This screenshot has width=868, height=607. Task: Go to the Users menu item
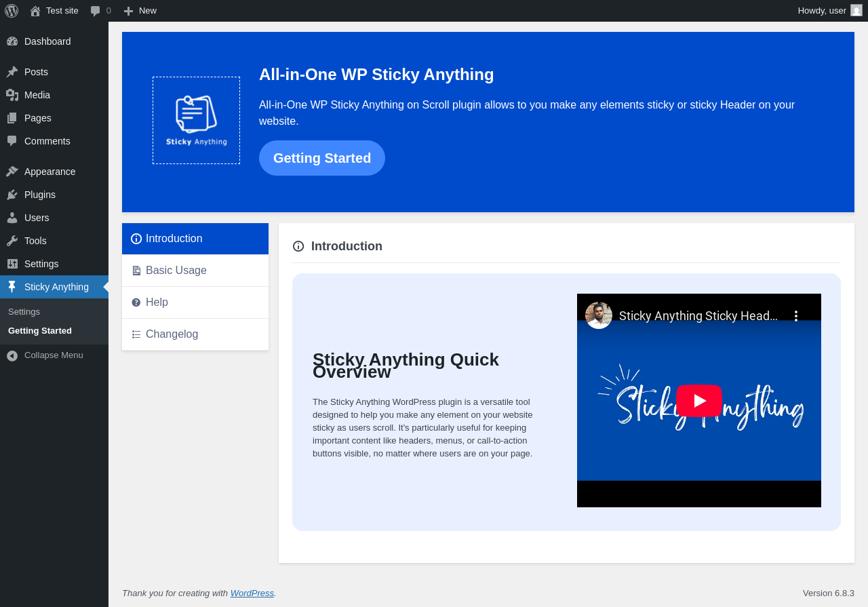[54, 218]
